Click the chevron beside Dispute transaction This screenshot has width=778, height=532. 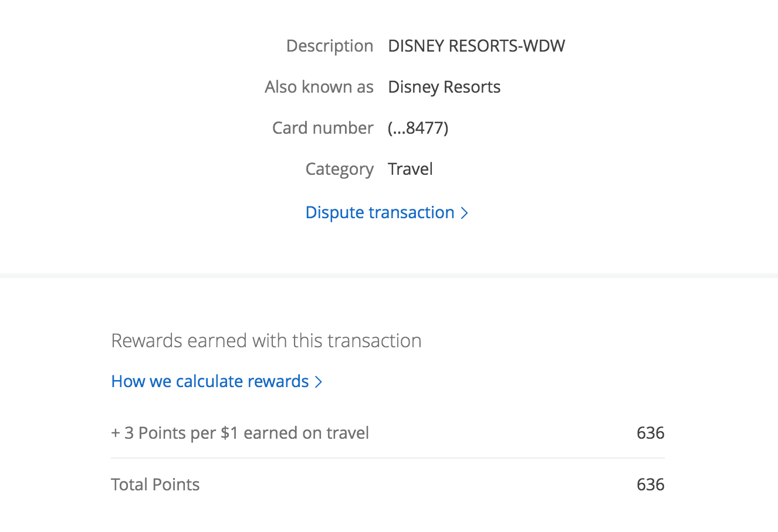(464, 213)
